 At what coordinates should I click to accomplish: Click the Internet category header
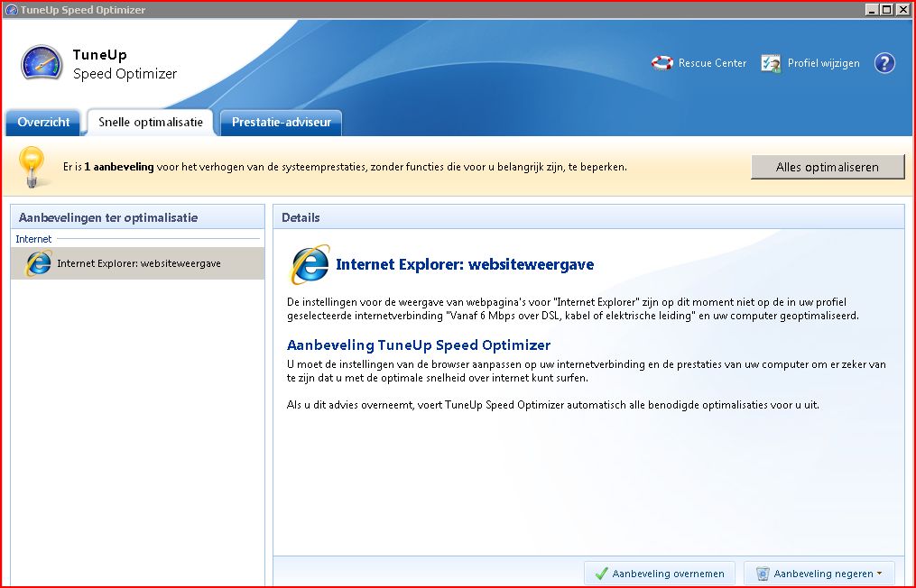(x=33, y=239)
